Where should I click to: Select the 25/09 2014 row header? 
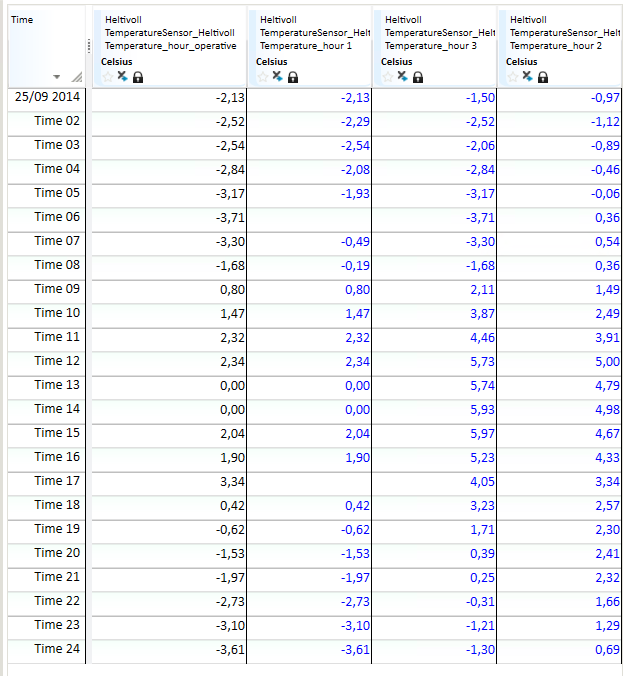point(48,97)
